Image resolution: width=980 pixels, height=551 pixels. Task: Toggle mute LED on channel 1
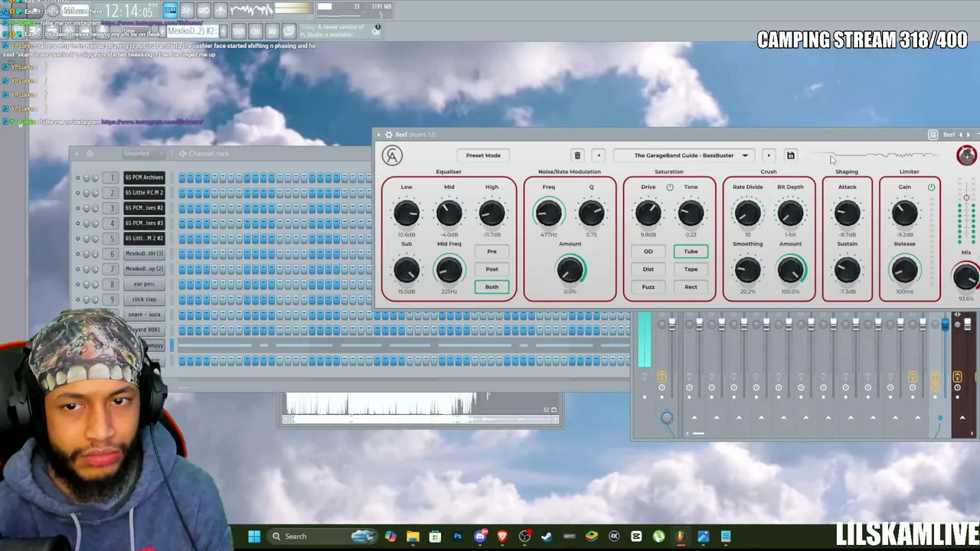coord(77,178)
